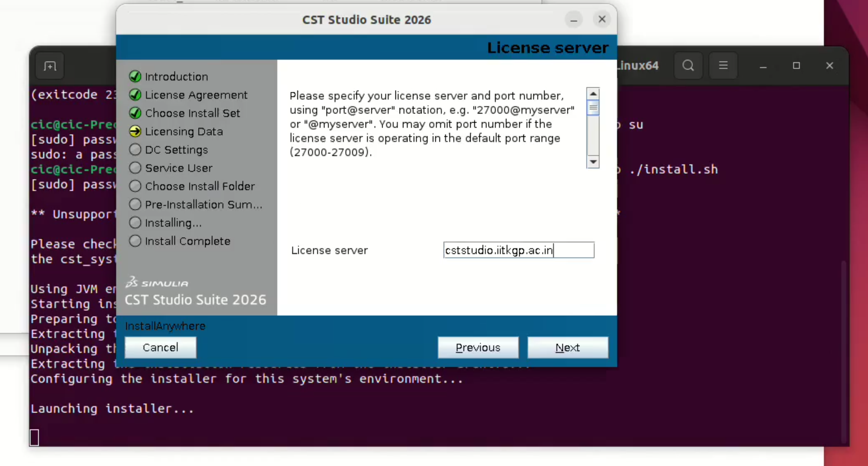This screenshot has width=868, height=466.
Task: Cancel the CST Studio Suite installation
Action: coord(161,347)
